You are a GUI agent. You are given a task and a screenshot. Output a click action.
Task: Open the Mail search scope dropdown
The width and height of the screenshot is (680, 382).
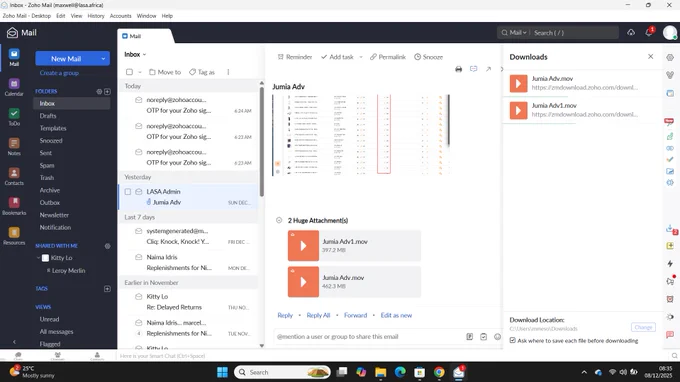[x=514, y=33]
